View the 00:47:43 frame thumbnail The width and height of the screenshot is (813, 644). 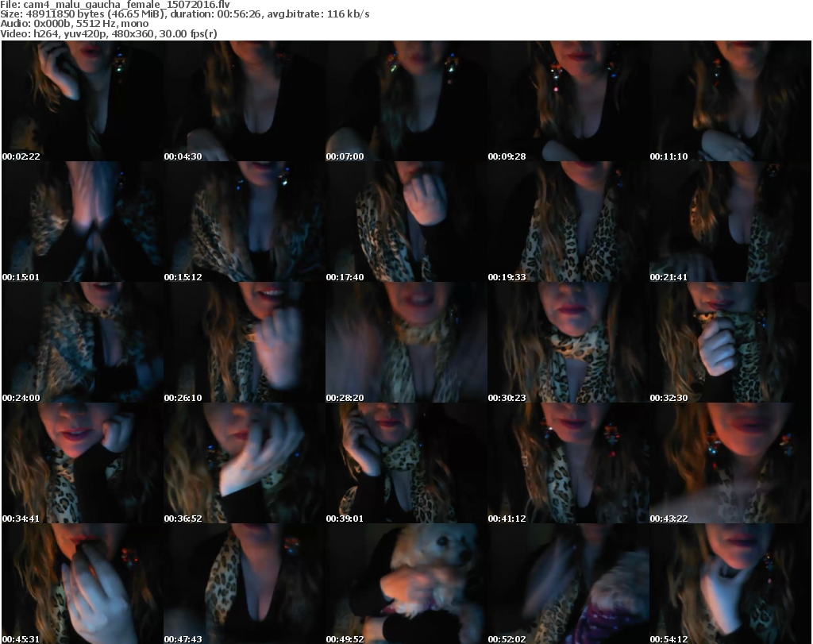click(x=245, y=584)
